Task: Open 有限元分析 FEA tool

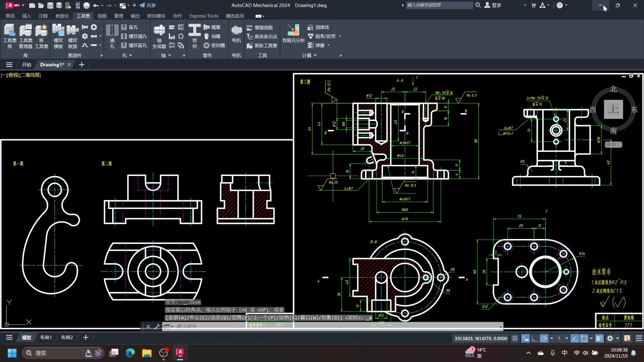Action: click(293, 34)
